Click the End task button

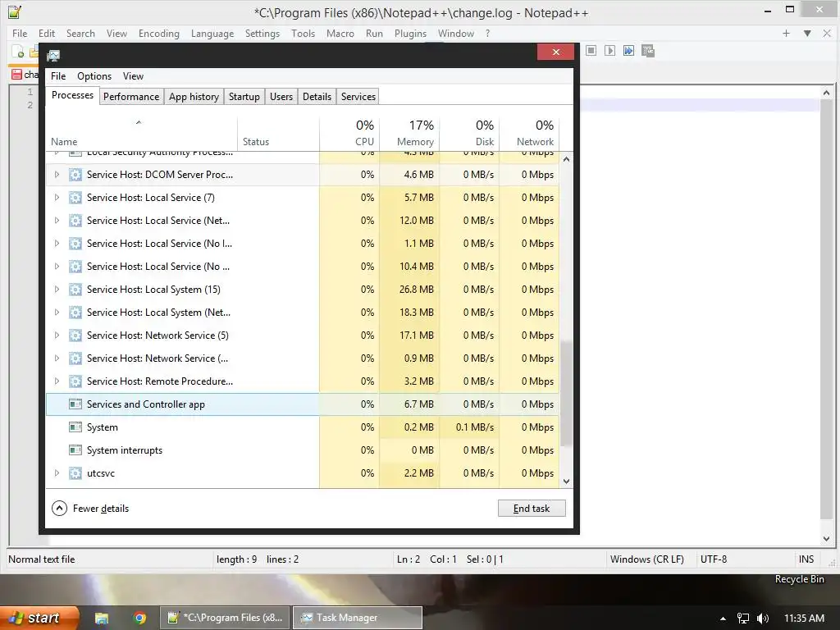[532, 509]
